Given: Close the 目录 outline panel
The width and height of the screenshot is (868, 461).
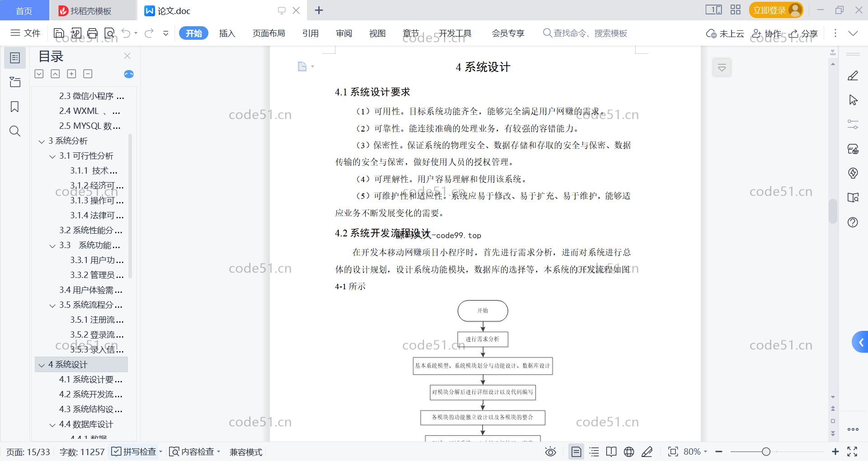Looking at the screenshot, I should [x=127, y=56].
